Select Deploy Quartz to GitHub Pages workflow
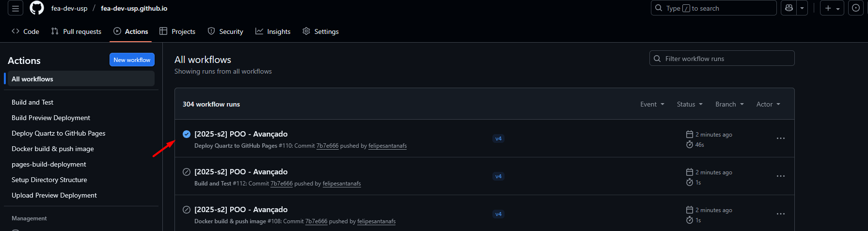This screenshot has width=868, height=231. [59, 133]
